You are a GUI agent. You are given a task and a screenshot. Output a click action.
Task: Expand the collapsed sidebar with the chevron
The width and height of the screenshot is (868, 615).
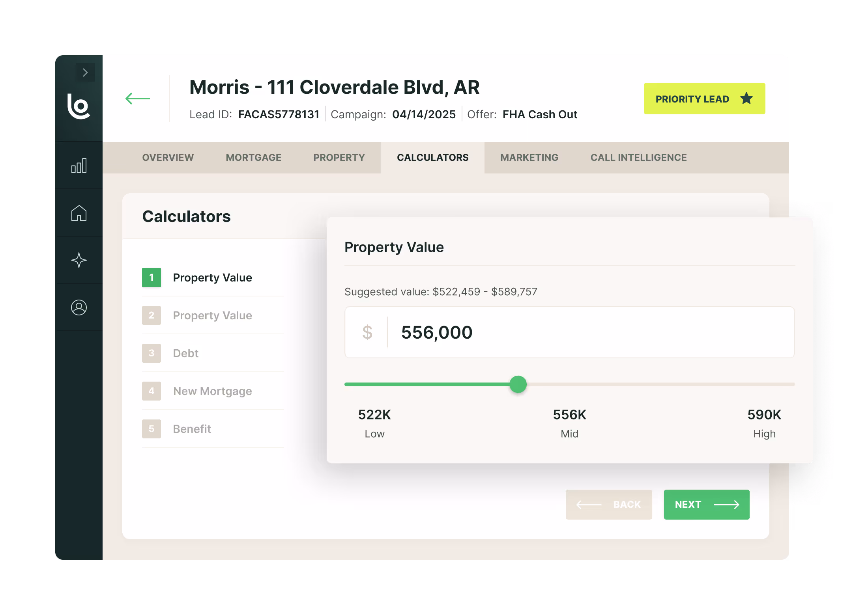[x=85, y=73]
